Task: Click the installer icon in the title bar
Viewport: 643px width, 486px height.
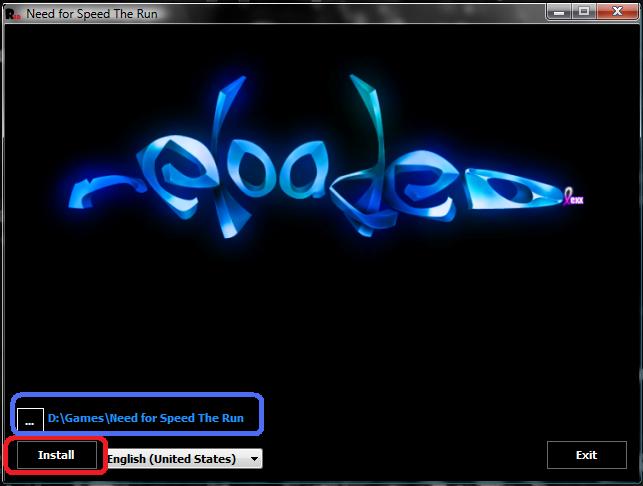Action: point(13,14)
